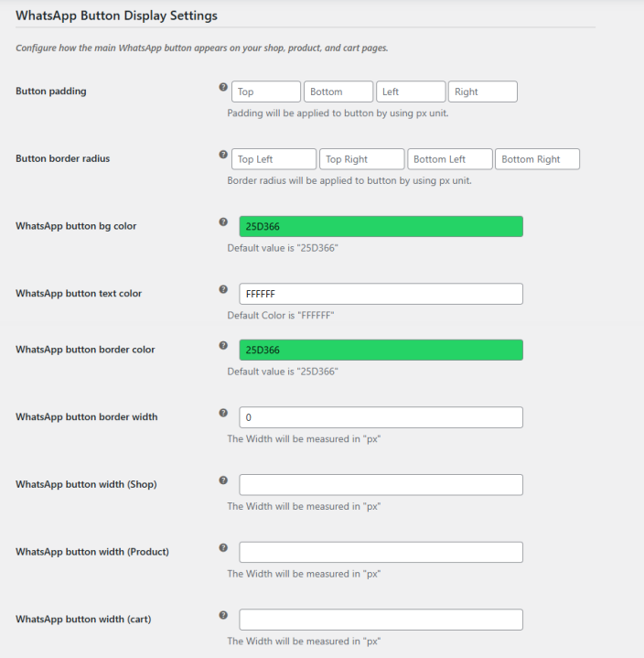Click the 'Button border radius' label
Screen dimensions: 644x658
[63, 158]
